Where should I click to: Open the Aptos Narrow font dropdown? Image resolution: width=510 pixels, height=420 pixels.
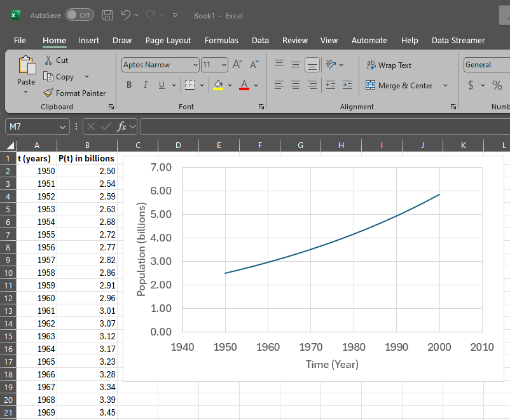click(195, 65)
